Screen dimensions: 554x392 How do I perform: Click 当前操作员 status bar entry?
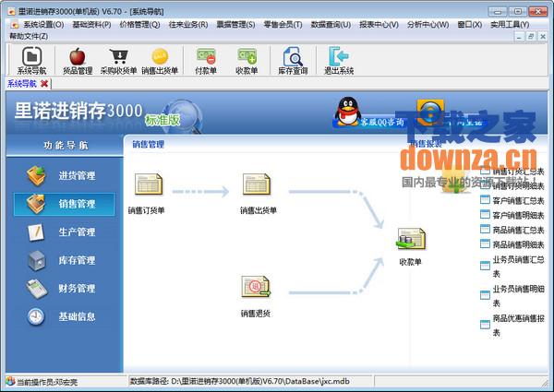[x=47, y=382]
